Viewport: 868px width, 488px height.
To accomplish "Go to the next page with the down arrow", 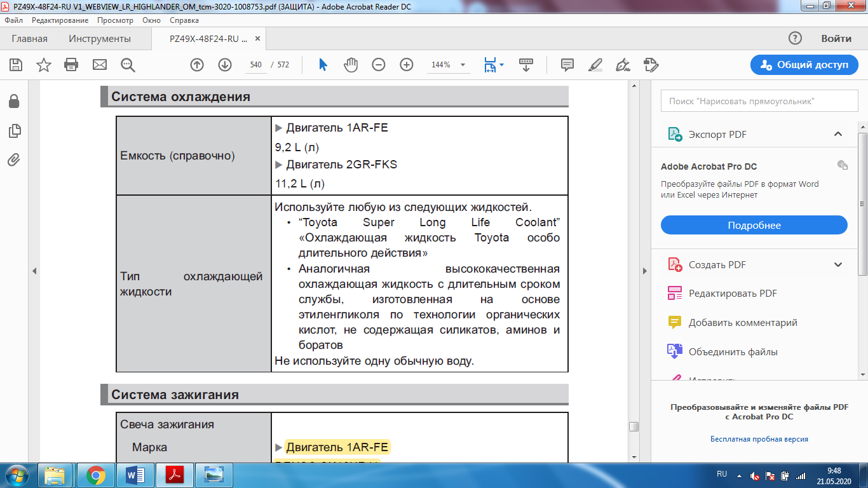I will [x=225, y=65].
